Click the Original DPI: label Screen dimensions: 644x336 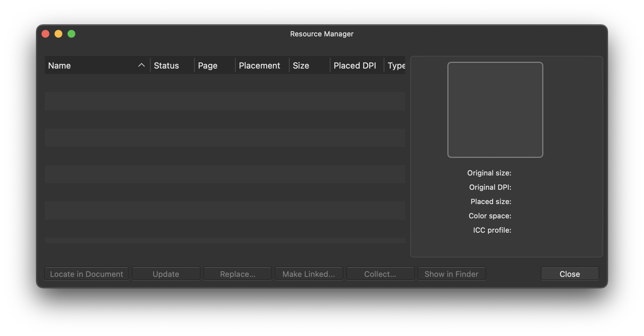pyautogui.click(x=490, y=187)
